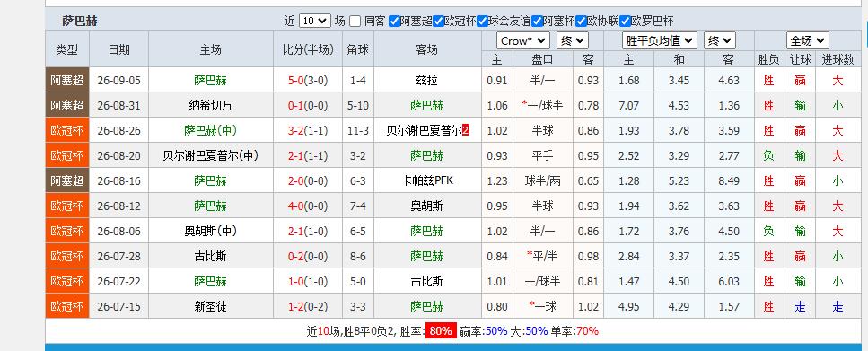Select the 欧冠杯 tag in the 26-07-15 row

tap(67, 306)
